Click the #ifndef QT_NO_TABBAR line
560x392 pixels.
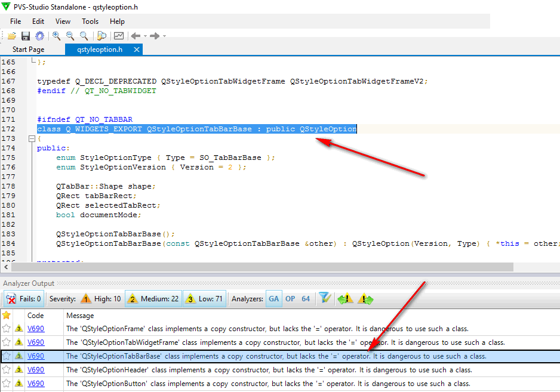coord(85,119)
